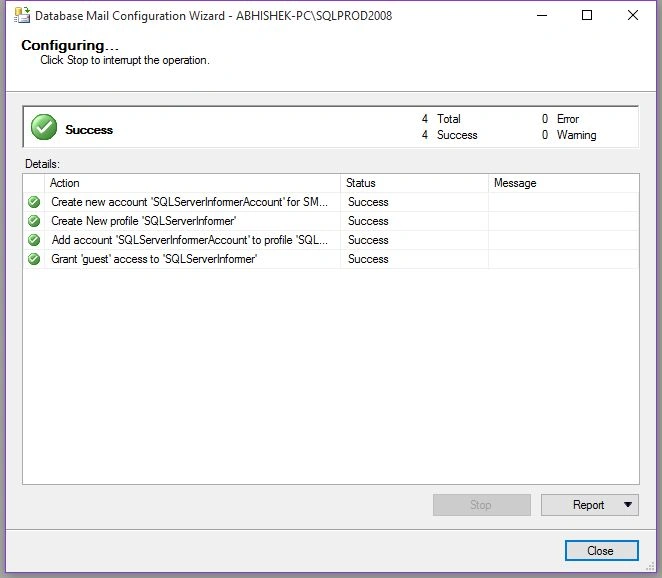The width and height of the screenshot is (662, 578).
Task: Select the 'Create New profile SQLServerInformer' row text
Action: click(144, 221)
